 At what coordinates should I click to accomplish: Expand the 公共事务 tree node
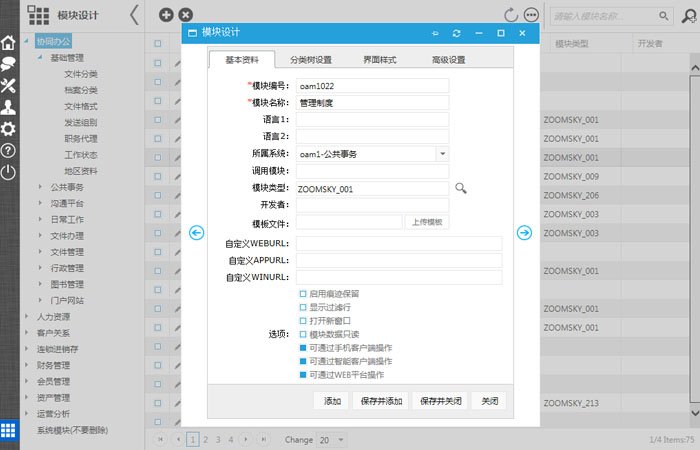coord(40,187)
